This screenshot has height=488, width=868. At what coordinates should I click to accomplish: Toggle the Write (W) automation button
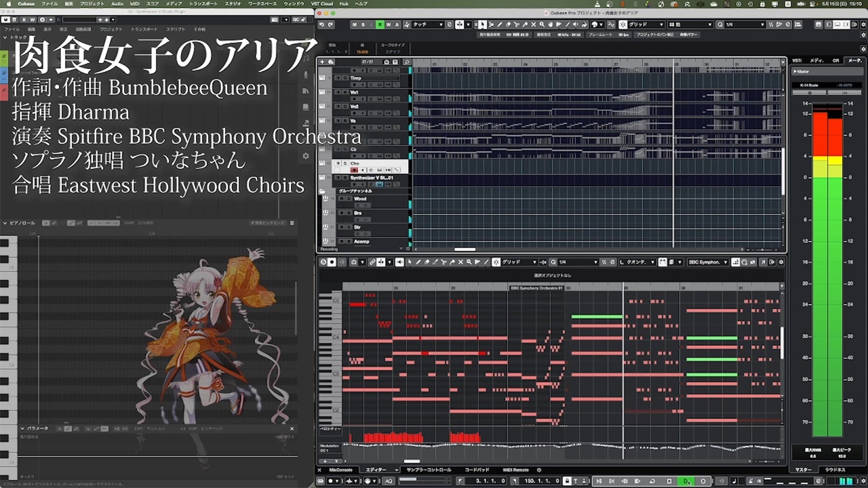point(389,24)
